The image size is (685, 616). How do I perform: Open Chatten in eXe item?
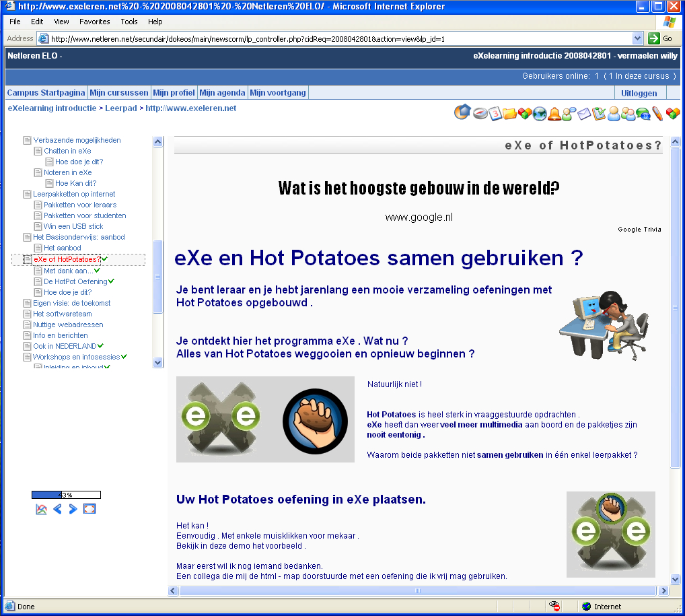point(67,151)
